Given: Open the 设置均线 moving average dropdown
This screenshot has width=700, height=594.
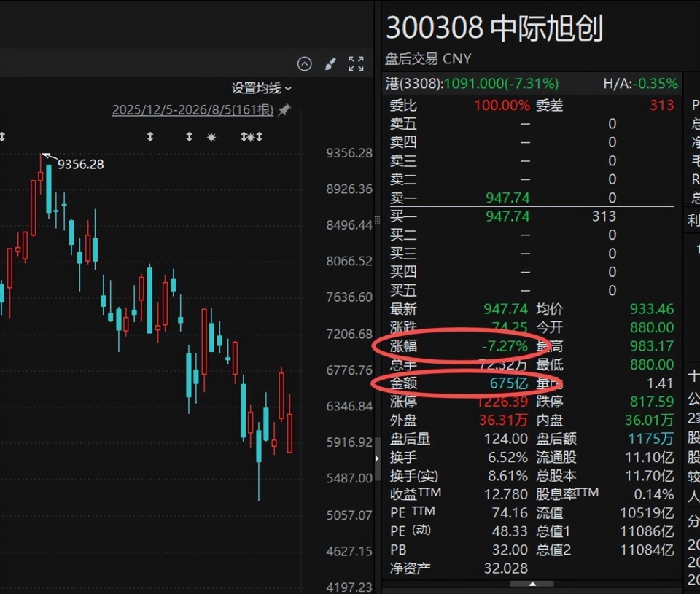Looking at the screenshot, I should (x=262, y=88).
